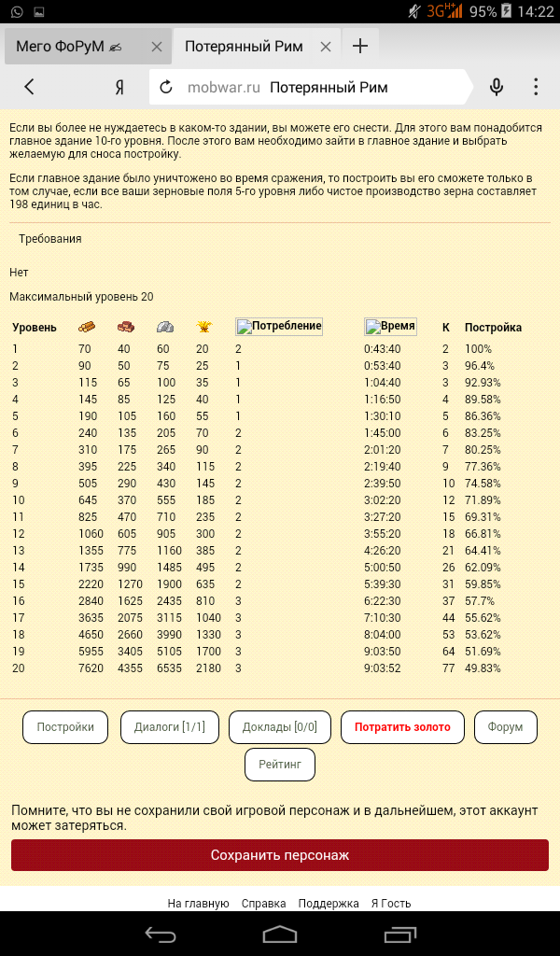Close the 'Потерянный Рим' tab
The height and width of the screenshot is (956, 560).
pyautogui.click(x=326, y=47)
